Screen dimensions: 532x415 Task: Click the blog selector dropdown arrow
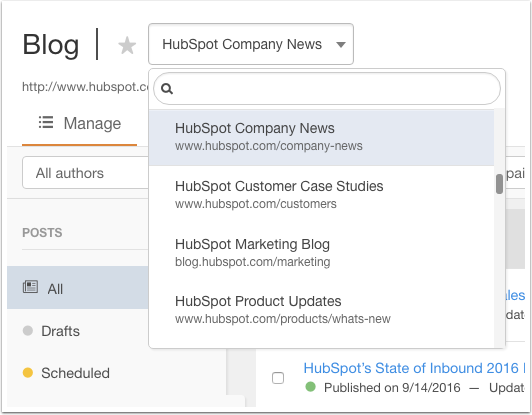click(341, 44)
